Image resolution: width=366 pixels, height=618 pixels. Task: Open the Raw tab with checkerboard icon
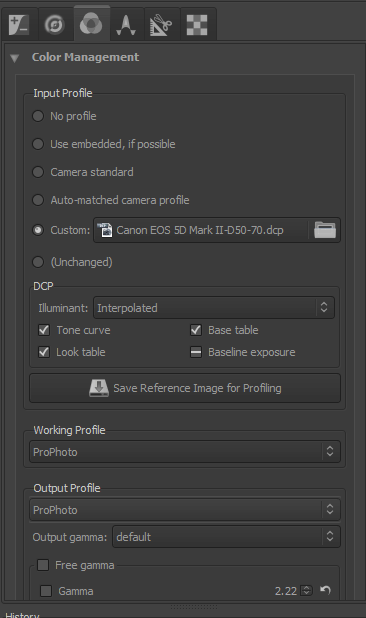(197, 25)
